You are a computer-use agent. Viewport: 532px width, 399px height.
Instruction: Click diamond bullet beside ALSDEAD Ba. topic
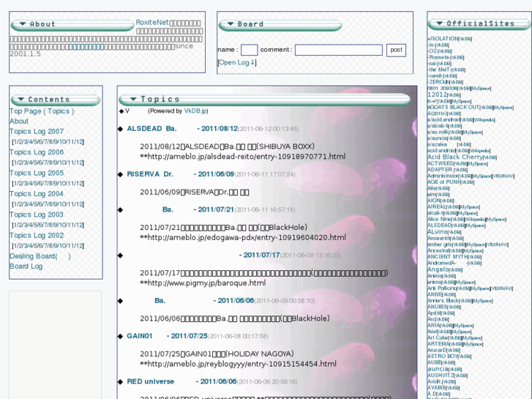point(120,129)
